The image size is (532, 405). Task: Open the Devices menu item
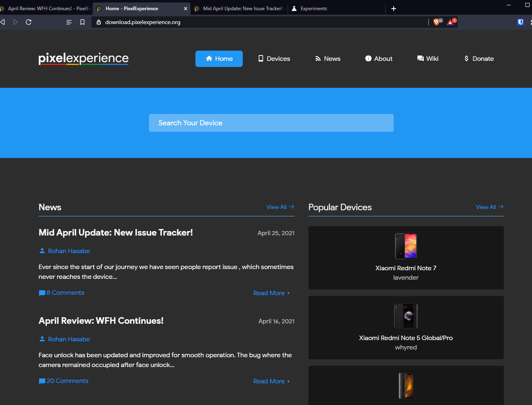pos(274,58)
